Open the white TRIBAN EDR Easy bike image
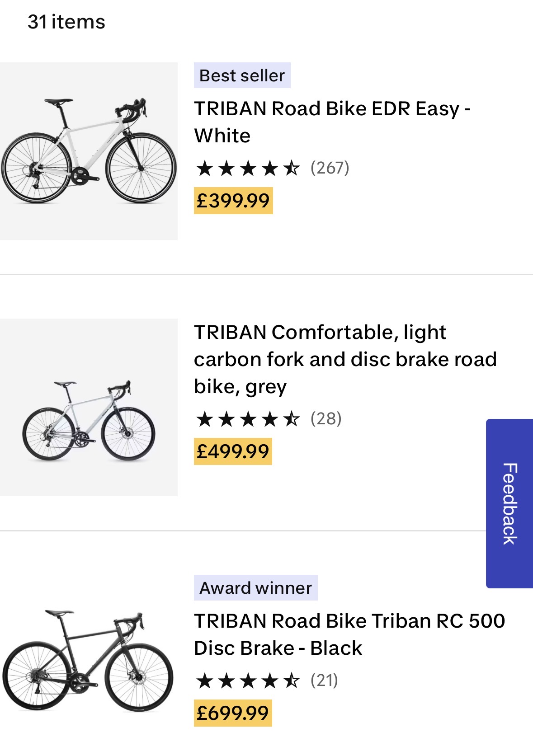This screenshot has height=756, width=533. pos(89,151)
